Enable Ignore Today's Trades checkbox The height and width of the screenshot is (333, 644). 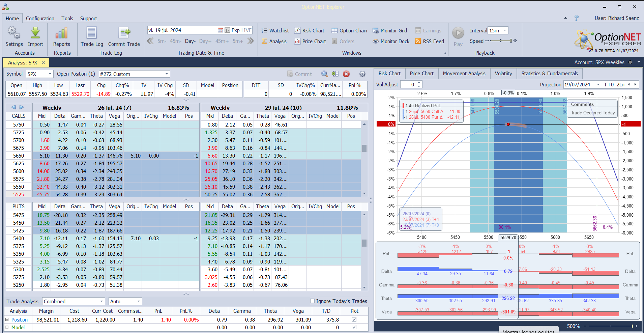312,301
